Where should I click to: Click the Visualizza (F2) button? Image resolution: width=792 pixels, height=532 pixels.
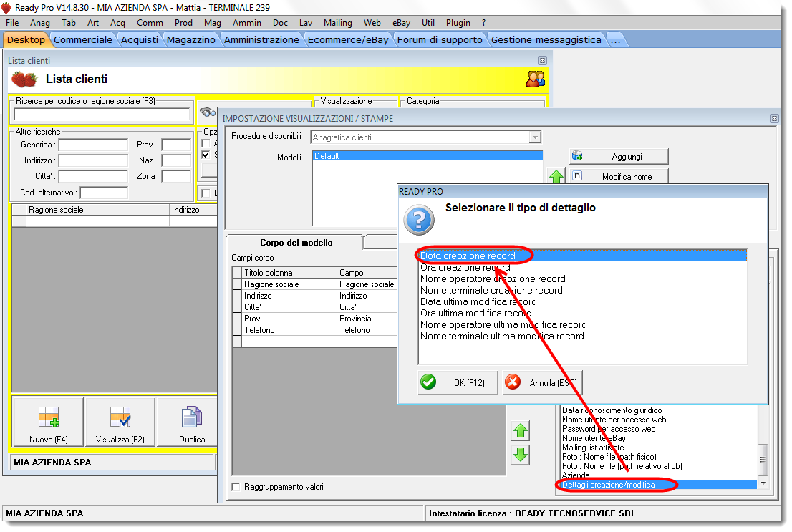[x=120, y=422]
